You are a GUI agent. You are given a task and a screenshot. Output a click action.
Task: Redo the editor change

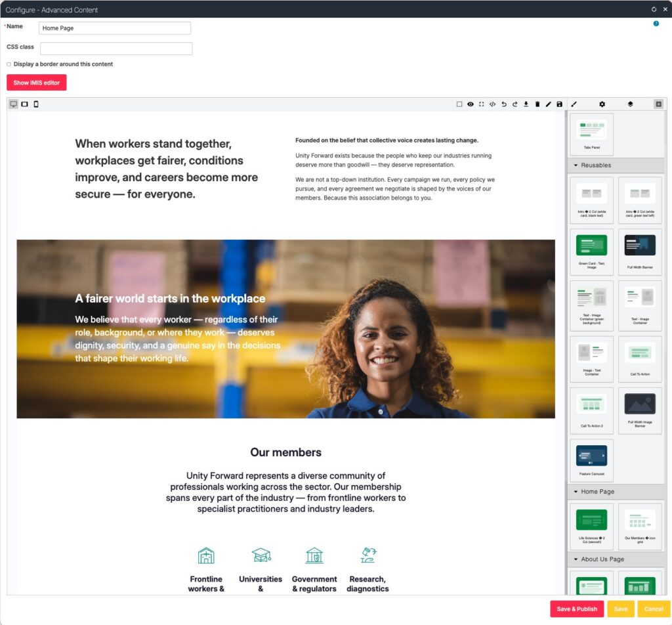[x=514, y=104]
